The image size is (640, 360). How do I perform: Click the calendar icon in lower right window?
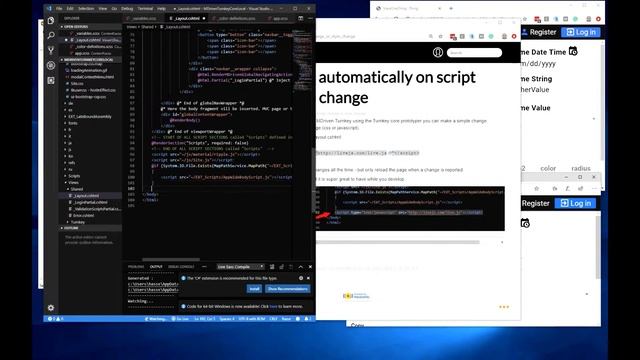pyautogui.click(x=525, y=223)
